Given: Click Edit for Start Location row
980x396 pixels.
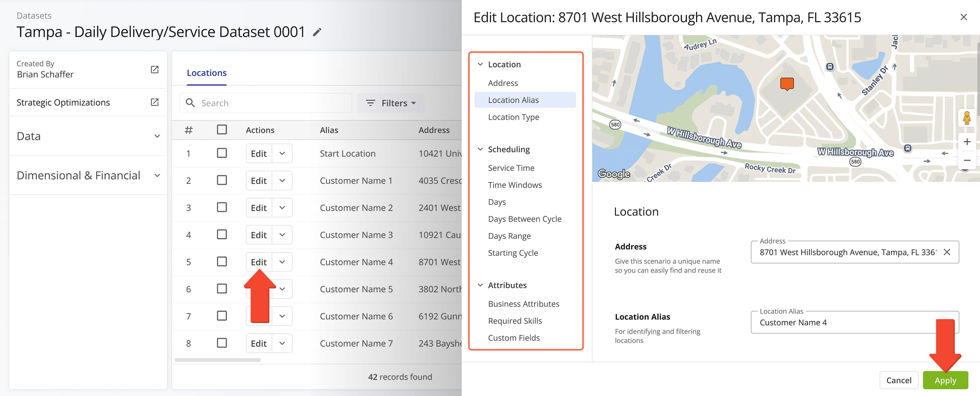Looking at the screenshot, I should coord(259,153).
